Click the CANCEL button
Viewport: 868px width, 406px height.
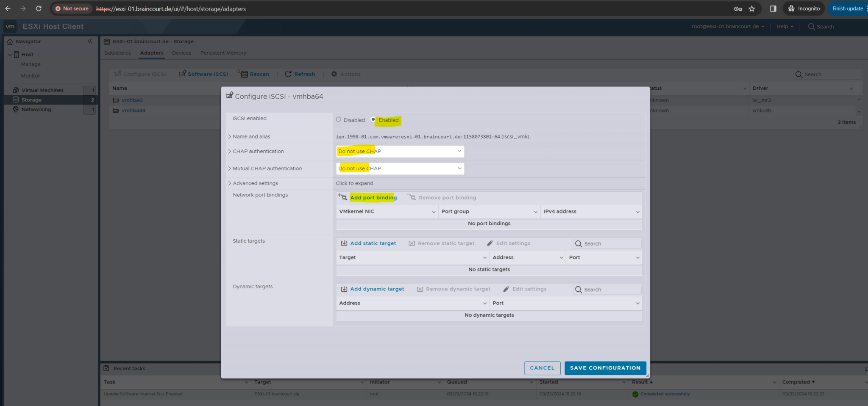point(542,368)
